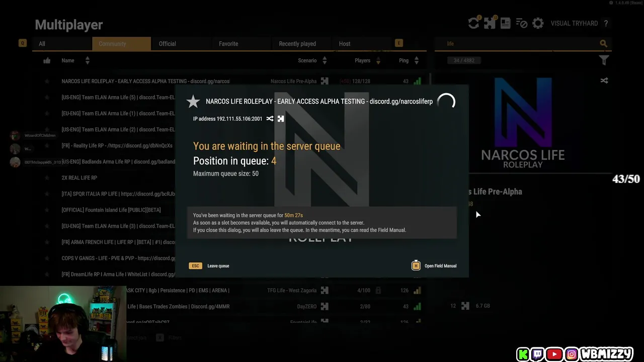Click the Narcos Life Roleplay server thumbnail
Screen dimensions: 644x362
523,123
